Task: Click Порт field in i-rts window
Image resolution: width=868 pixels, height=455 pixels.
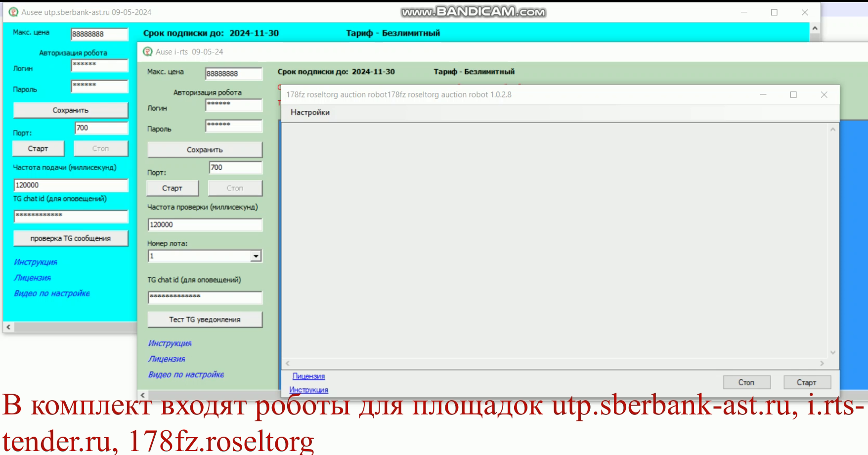Action: 236,168
